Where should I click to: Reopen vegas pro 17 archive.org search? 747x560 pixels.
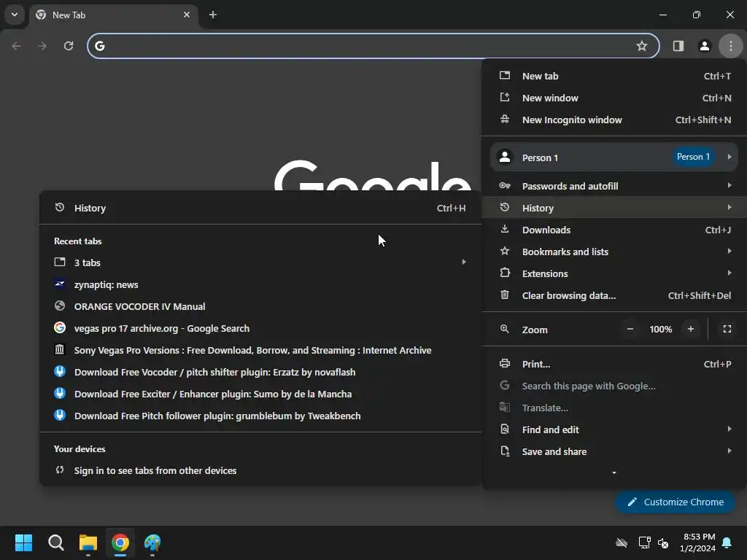(x=260, y=329)
